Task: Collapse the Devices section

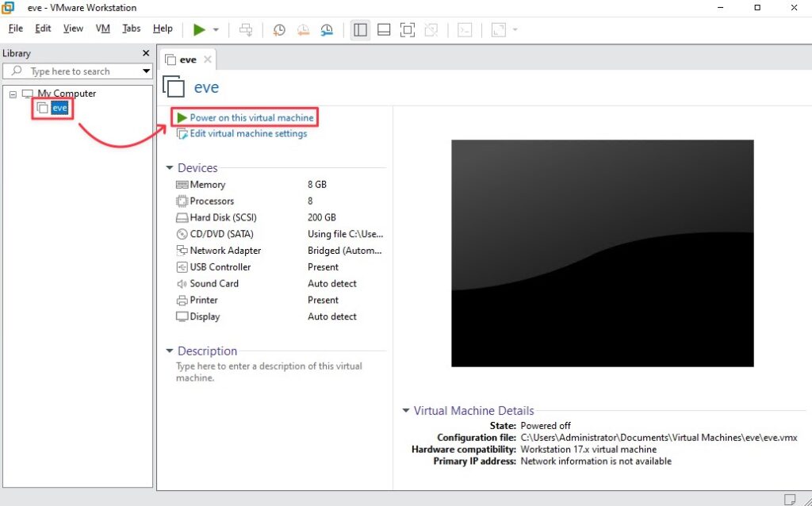Action: point(170,168)
